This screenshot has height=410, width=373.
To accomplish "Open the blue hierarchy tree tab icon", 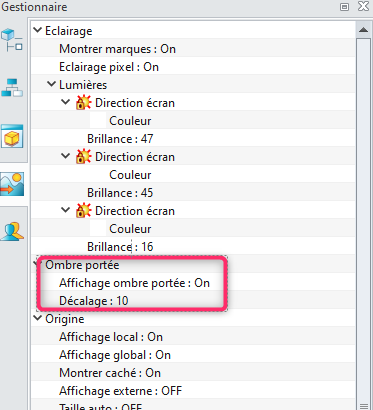I will [12, 88].
